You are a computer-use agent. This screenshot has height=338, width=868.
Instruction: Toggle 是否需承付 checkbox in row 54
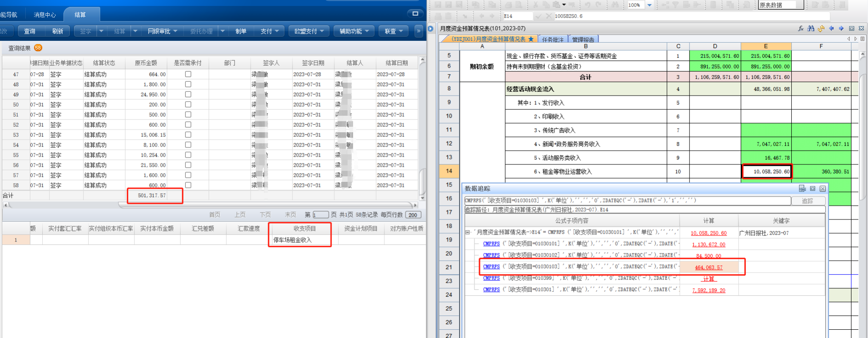(188, 145)
